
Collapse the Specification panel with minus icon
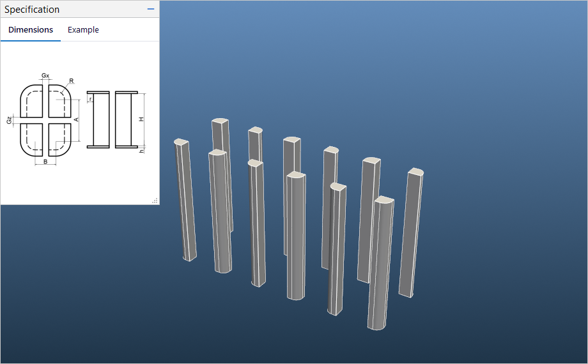151,9
